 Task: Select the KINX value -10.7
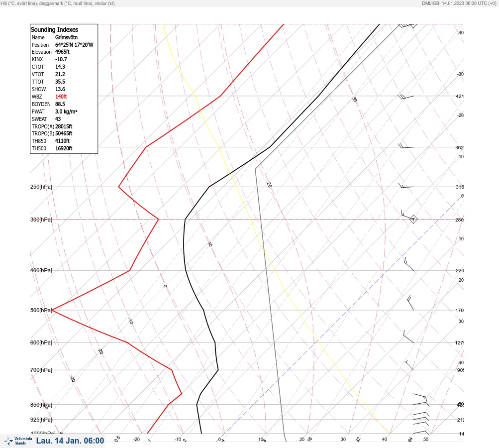coord(61,59)
